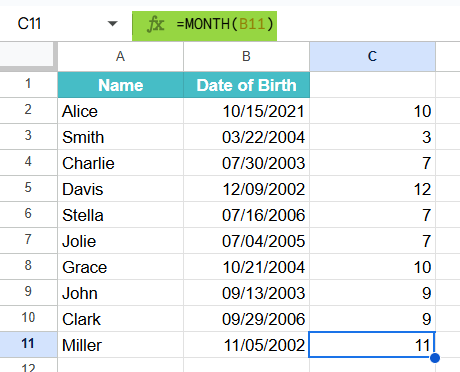Select row 9 header
The height and width of the screenshot is (372, 460).
point(28,292)
